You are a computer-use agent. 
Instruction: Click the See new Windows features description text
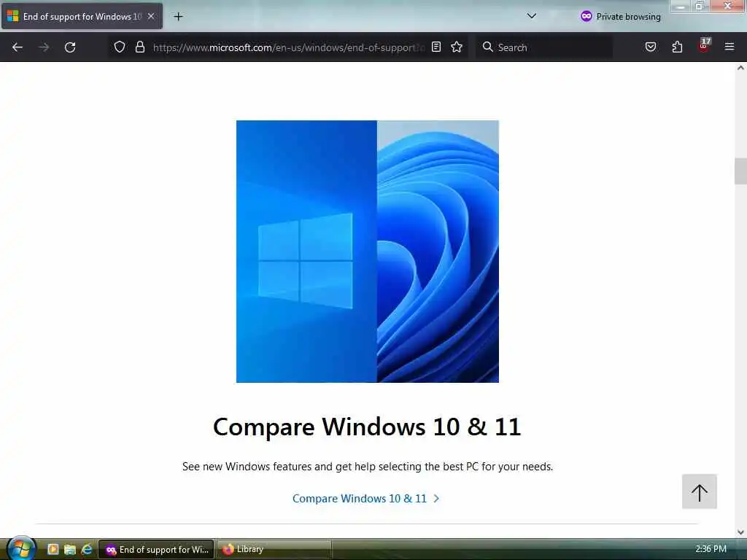(x=368, y=467)
